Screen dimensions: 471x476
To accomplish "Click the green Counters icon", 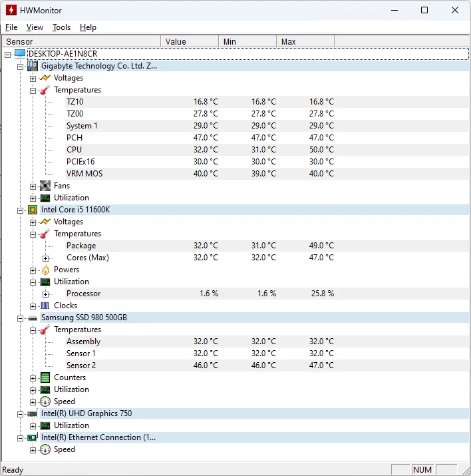I will pos(45,377).
